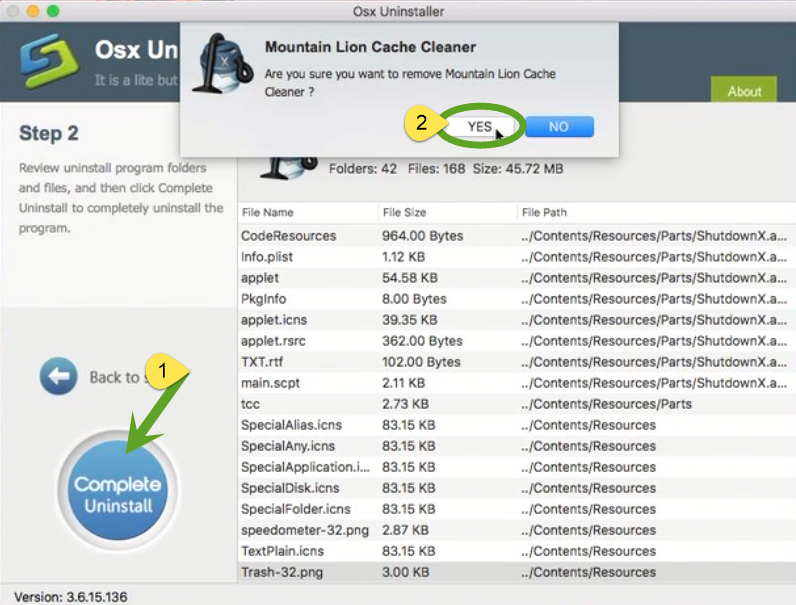Click the Folders: 42 summary text

[x=363, y=169]
